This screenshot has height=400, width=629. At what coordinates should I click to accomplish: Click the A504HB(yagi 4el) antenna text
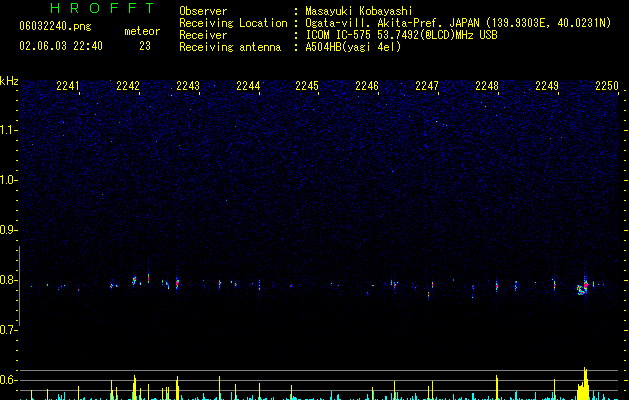pyautogui.click(x=353, y=47)
